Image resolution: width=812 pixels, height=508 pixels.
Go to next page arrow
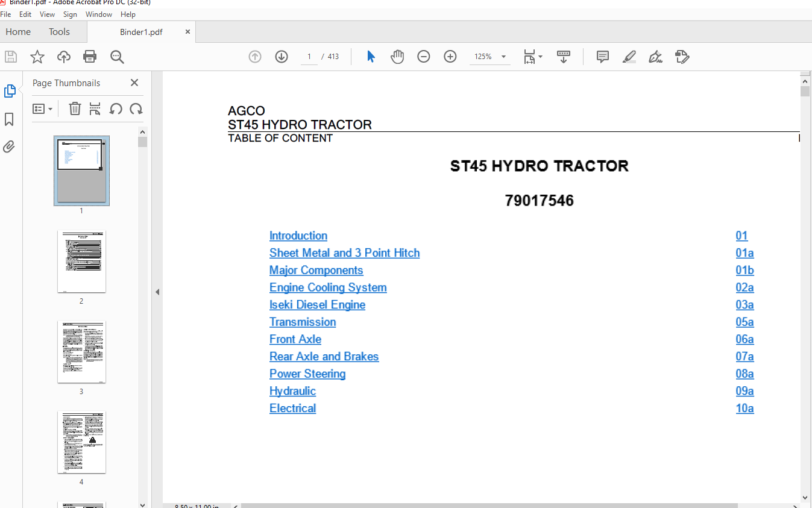(282, 57)
